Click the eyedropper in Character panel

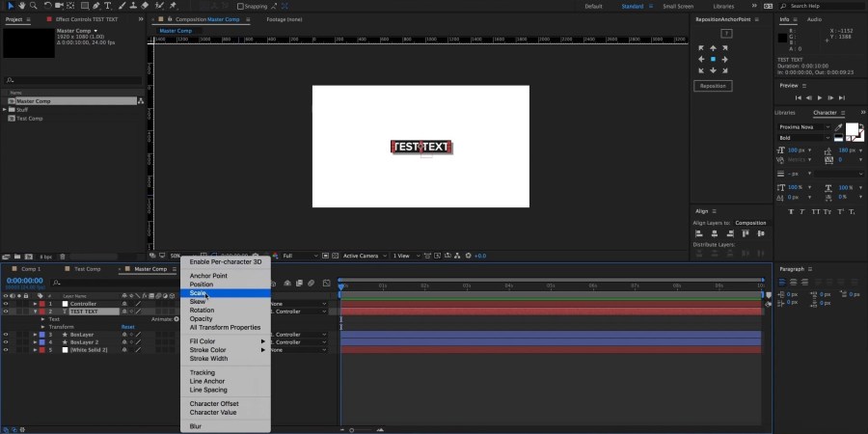839,127
